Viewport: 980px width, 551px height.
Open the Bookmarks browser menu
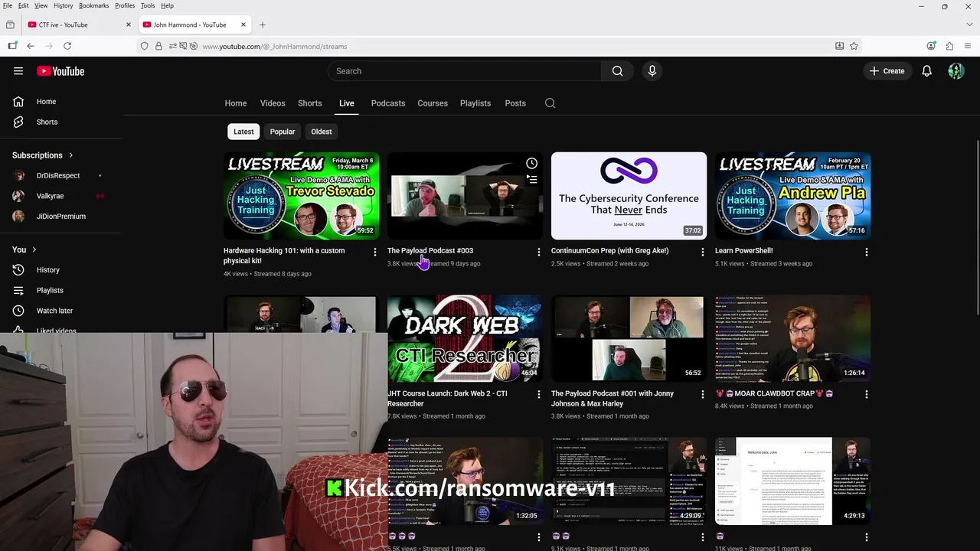pos(94,5)
